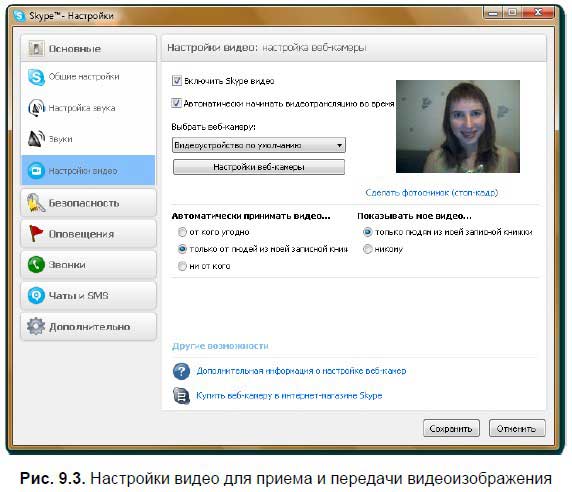
Task: Click the webcam preview image
Action: tap(458, 127)
